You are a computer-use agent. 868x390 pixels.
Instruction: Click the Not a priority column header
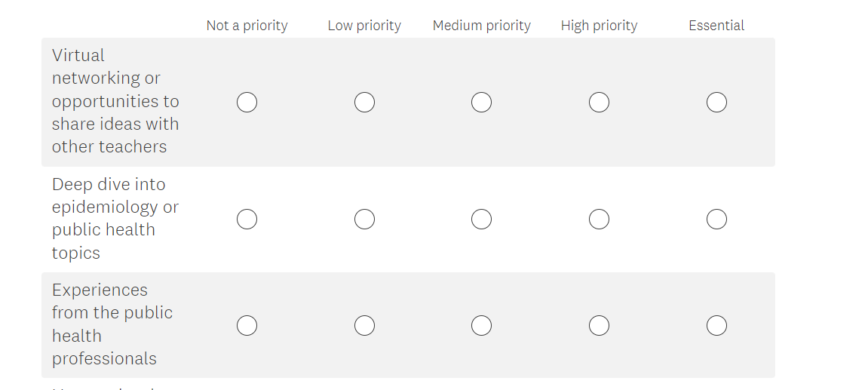tap(247, 26)
